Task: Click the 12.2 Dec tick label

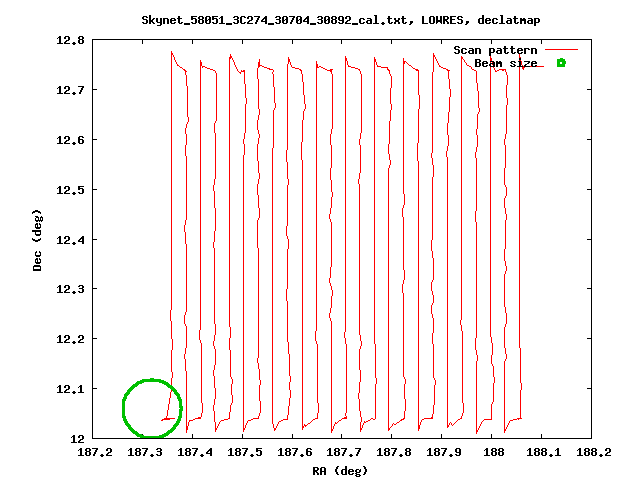Action: click(x=70, y=339)
